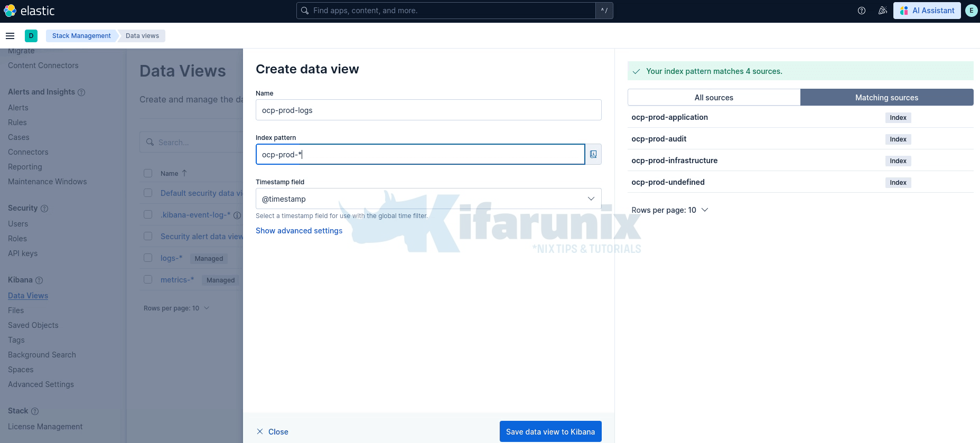980x443 pixels.
Task: Open API keys in sidebar
Action: coord(23,253)
